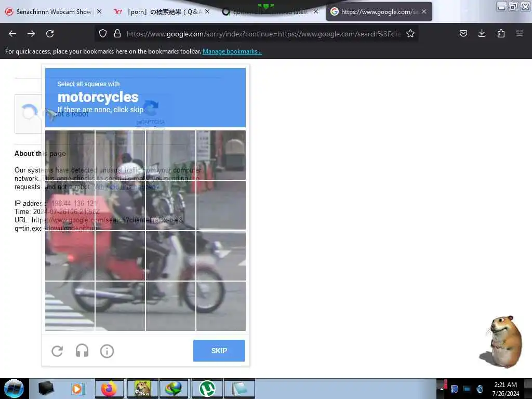532x399 pixels.
Task: Switch to the third tab ending in 'latest'
Action: point(270,11)
